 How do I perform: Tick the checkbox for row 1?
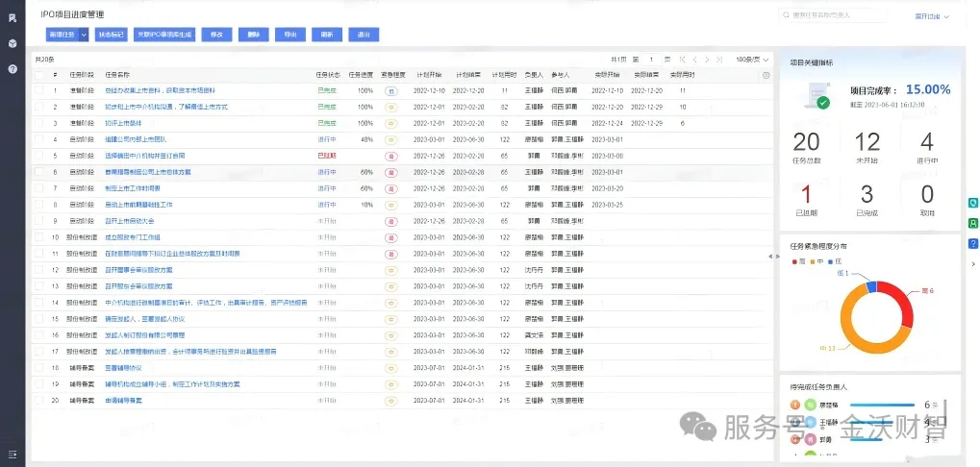[38, 90]
